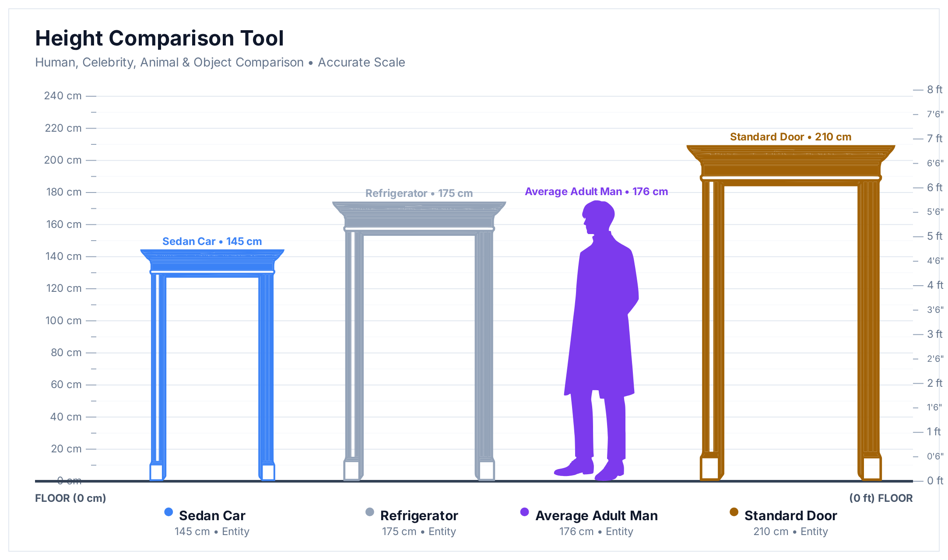The image size is (948, 560).
Task: Click the 8 ft axis label
Action: 935,90
